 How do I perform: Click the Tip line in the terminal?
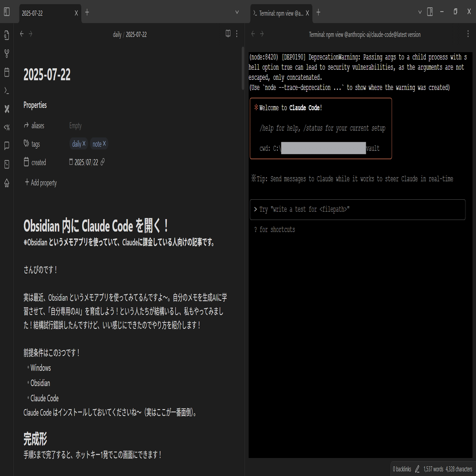pyautogui.click(x=352, y=179)
